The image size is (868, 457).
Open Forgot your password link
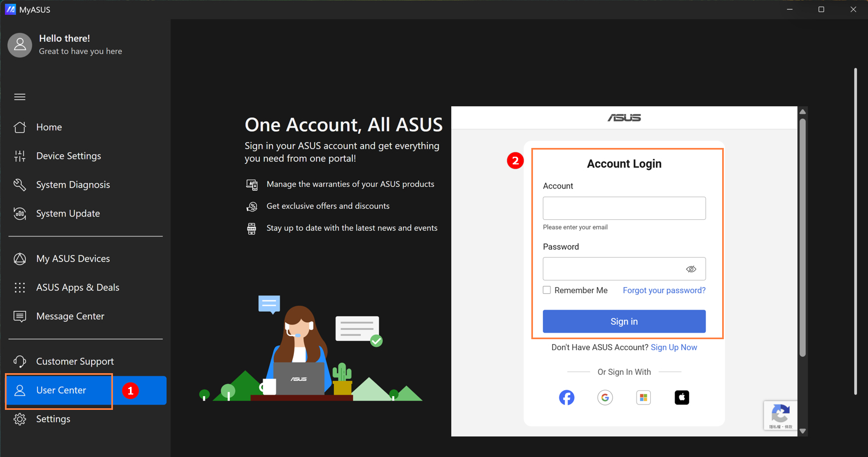click(663, 290)
